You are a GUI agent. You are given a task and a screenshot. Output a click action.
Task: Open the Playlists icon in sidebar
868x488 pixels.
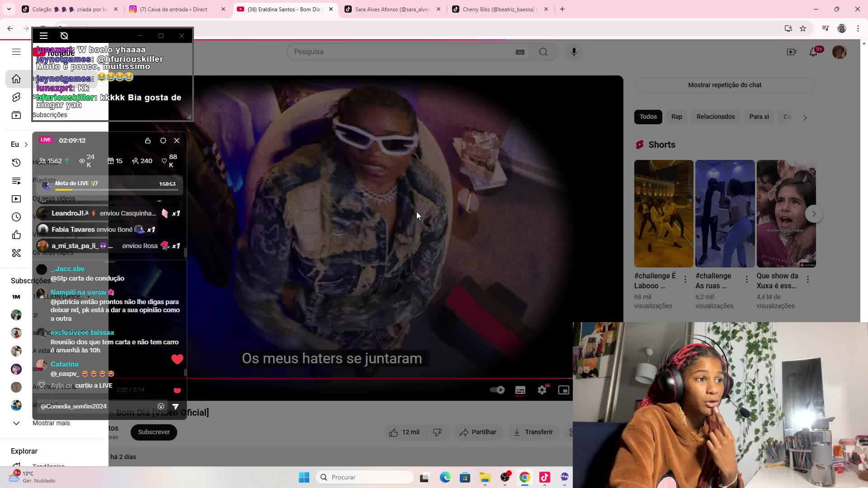coord(16,181)
